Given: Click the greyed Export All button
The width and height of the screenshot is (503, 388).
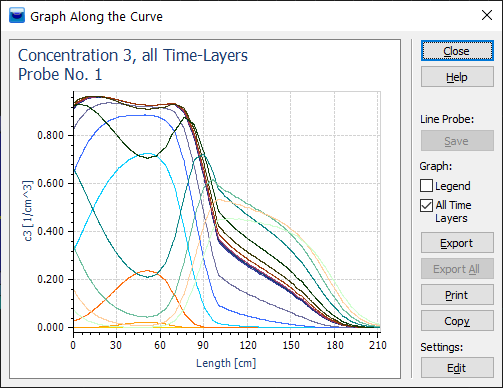Looking at the screenshot, I should coord(457,269).
